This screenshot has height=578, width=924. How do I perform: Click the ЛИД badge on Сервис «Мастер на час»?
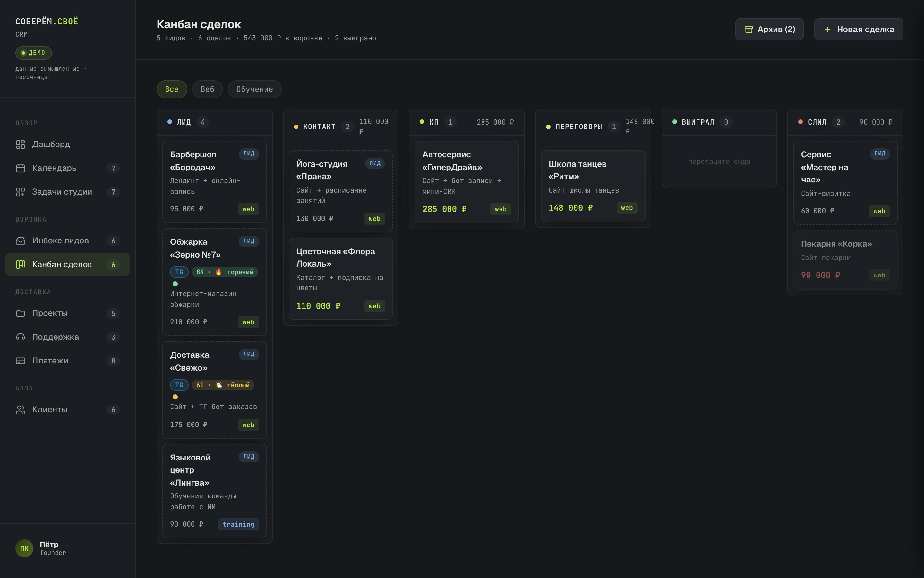tap(880, 154)
